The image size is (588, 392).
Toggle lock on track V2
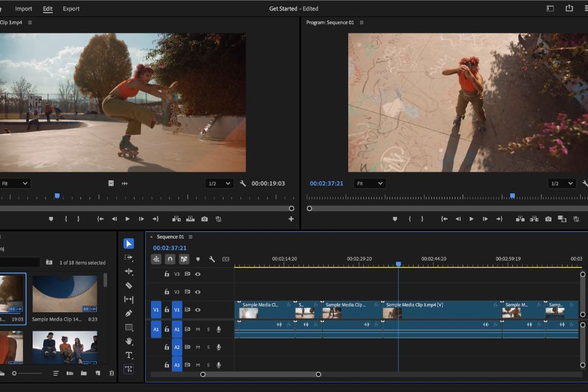tap(167, 292)
